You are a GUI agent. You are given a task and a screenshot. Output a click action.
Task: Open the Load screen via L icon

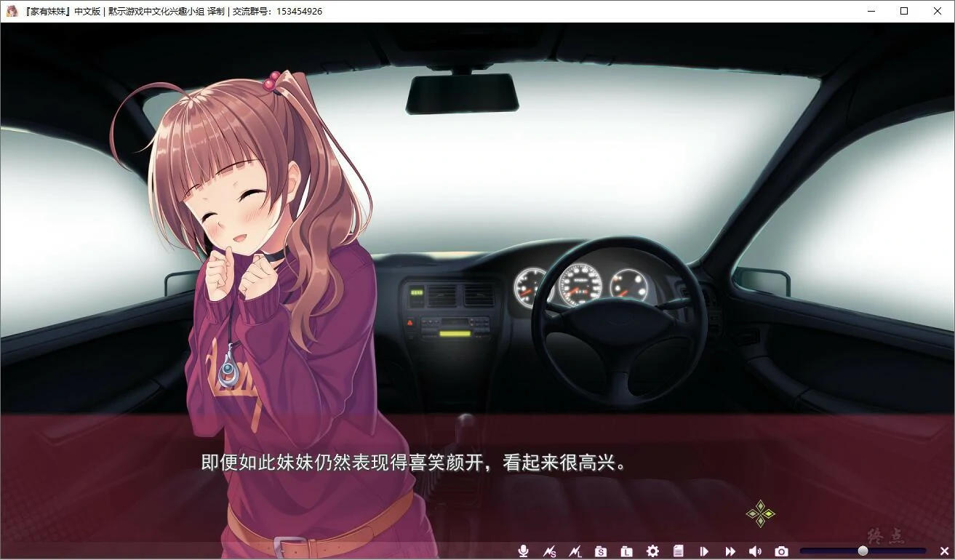(x=626, y=551)
